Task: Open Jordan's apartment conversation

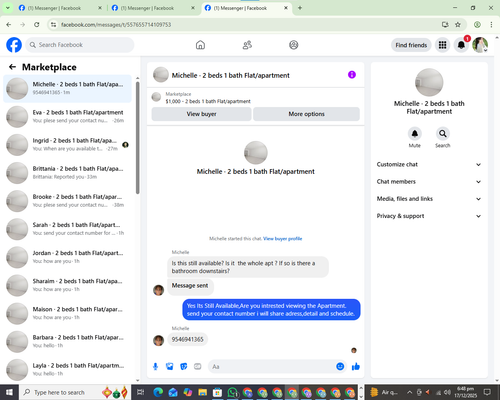Action: (67, 257)
